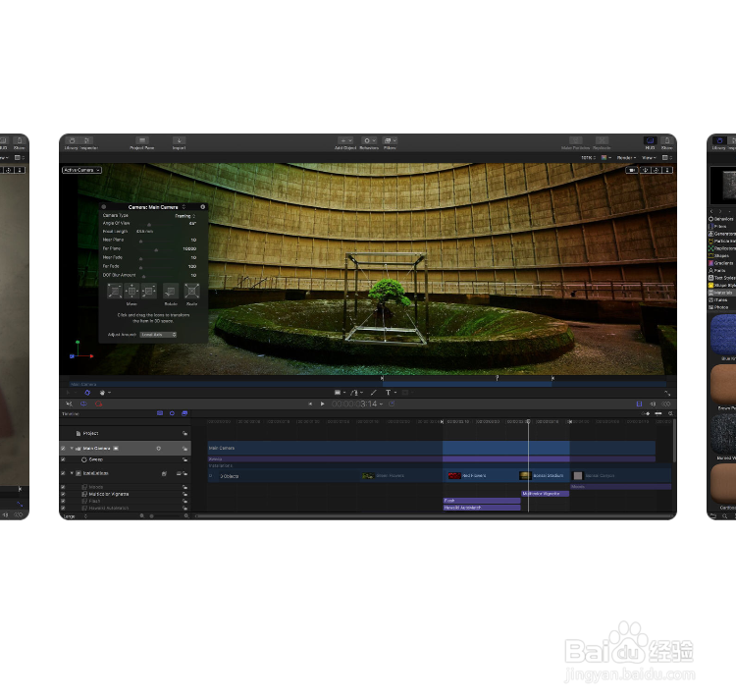Expand the canvas to full screen
Viewport: 736px width, 700px height.
[x=667, y=393]
